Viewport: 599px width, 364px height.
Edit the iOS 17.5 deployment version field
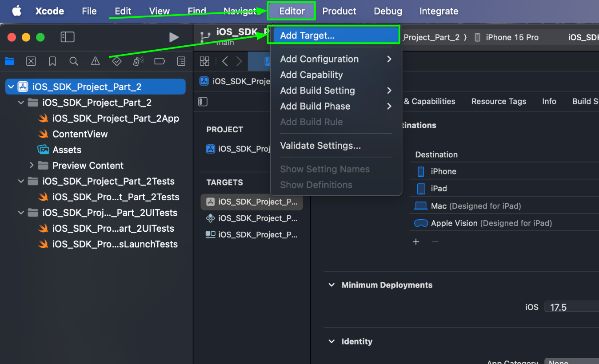tap(571, 307)
